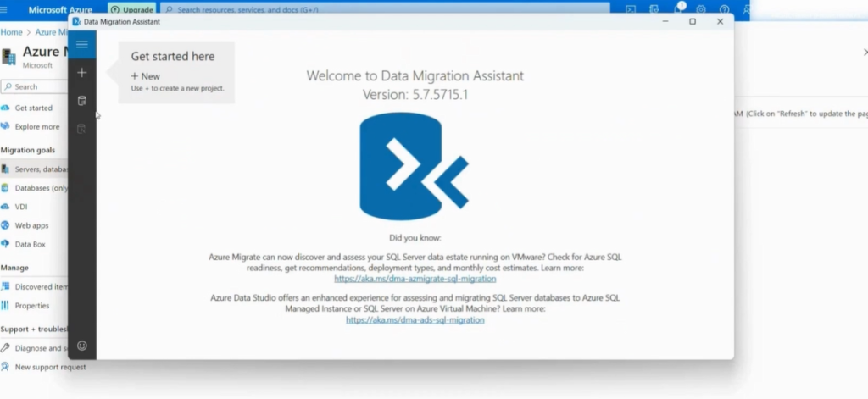
Task: Click the smiley feedback icon in DMA
Action: [x=82, y=346]
